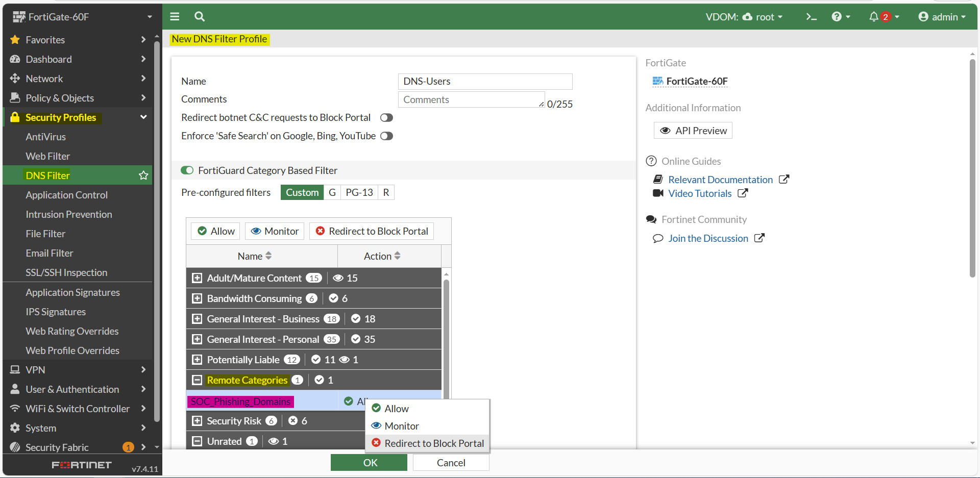Collapse the Remote Categories group
Screen dimensions: 980x478
[197, 380]
